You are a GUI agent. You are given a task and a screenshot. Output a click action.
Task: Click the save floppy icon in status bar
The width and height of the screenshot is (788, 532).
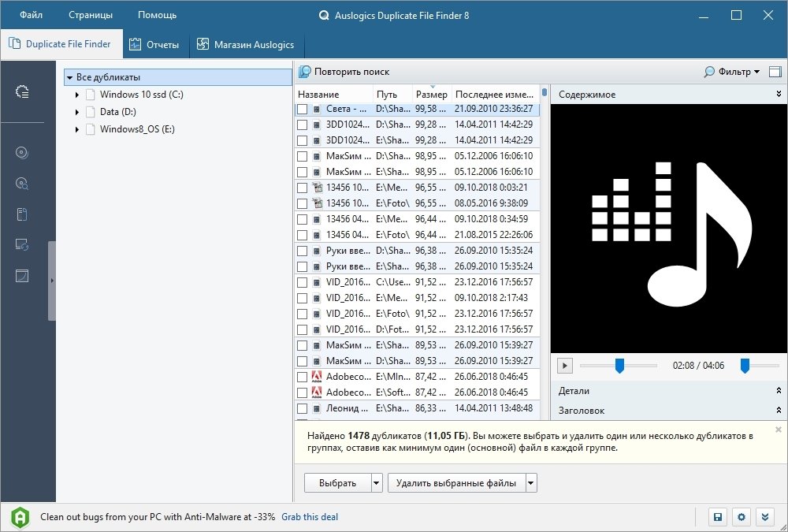[x=718, y=517]
